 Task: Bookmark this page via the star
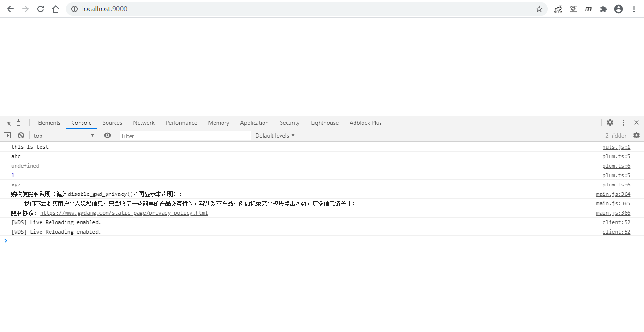tap(539, 8)
